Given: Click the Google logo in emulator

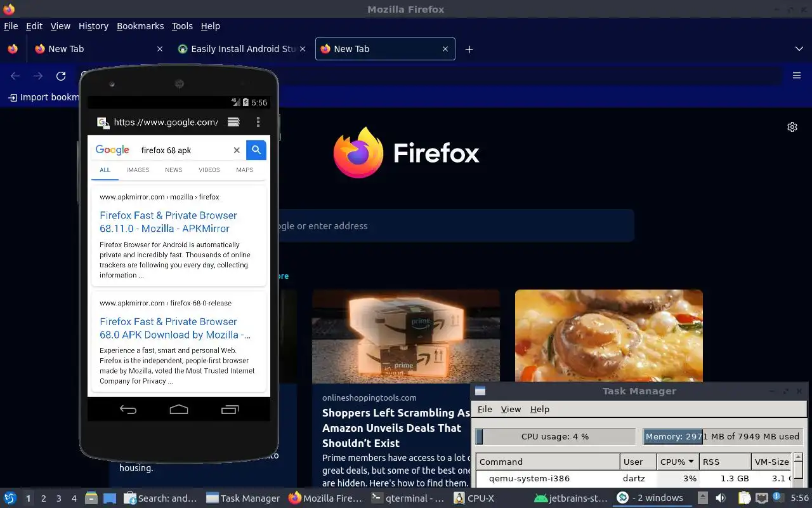Looking at the screenshot, I should pos(112,150).
